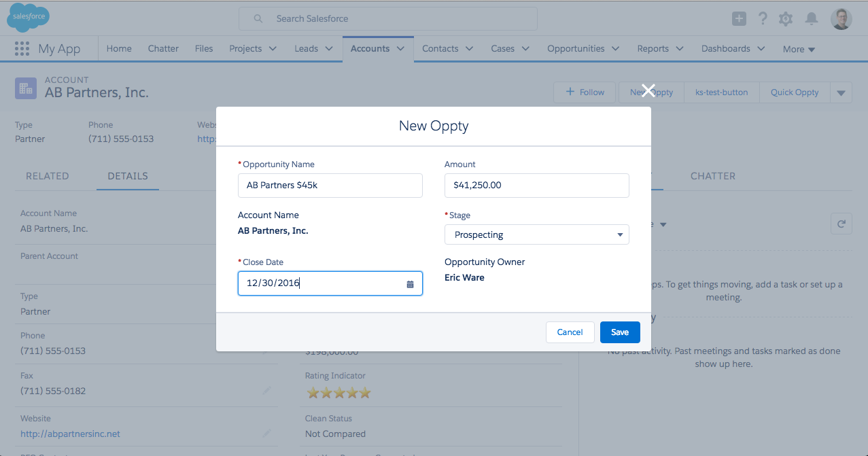This screenshot has height=456, width=868.
Task: Click the AB Partners, Inc. dialog account name
Action: coord(273,230)
